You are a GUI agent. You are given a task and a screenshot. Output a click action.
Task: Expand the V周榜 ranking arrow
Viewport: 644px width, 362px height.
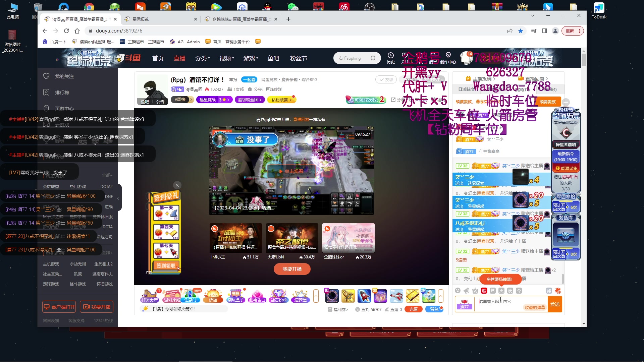pyautogui.click(x=191, y=100)
